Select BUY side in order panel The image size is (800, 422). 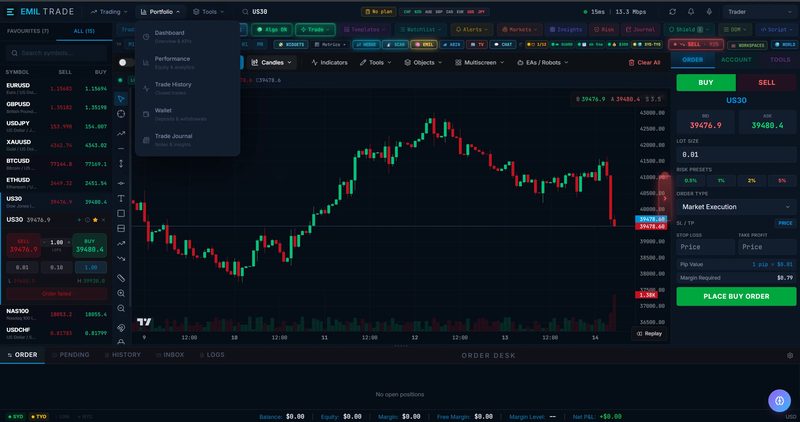click(706, 82)
